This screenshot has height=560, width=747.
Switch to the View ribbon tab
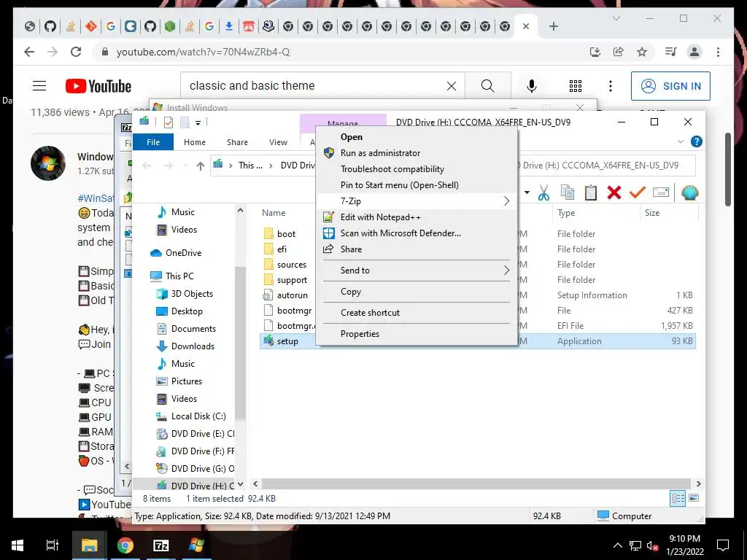point(278,142)
